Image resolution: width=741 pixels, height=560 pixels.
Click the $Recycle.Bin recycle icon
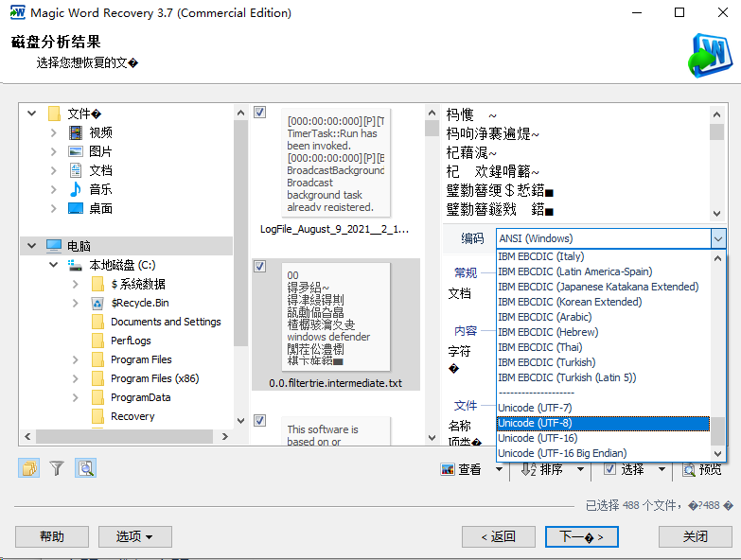[x=97, y=303]
